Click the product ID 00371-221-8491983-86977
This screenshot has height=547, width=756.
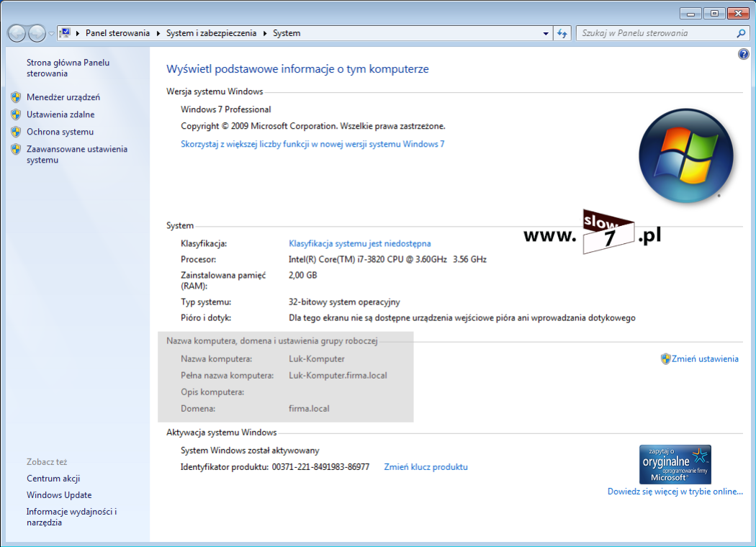(320, 467)
